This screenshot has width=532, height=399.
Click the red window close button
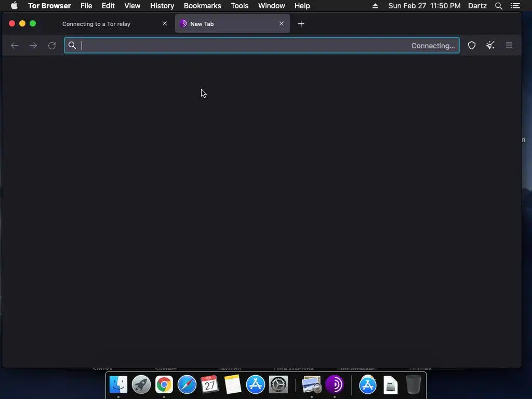12,23
